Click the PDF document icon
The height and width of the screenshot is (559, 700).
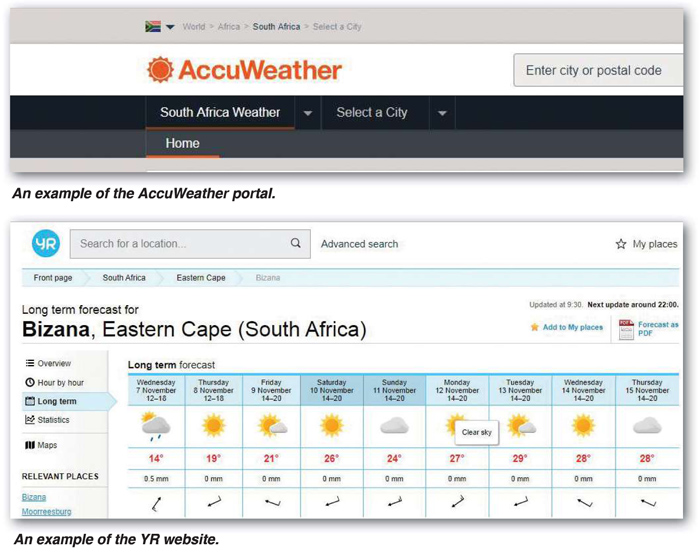coord(626,330)
